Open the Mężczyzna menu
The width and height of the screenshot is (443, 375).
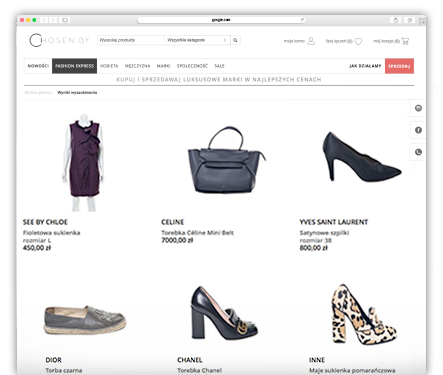(137, 66)
